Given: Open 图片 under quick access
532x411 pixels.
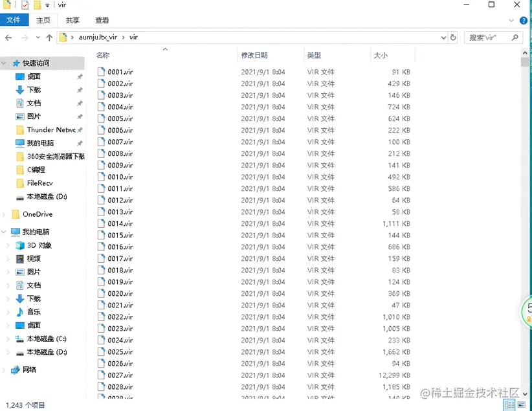Looking at the screenshot, I should pos(34,117).
